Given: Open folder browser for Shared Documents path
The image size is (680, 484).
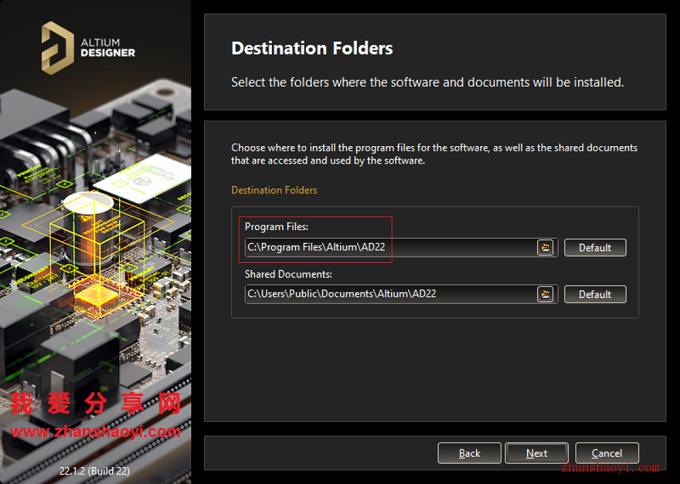Looking at the screenshot, I should coord(546,294).
